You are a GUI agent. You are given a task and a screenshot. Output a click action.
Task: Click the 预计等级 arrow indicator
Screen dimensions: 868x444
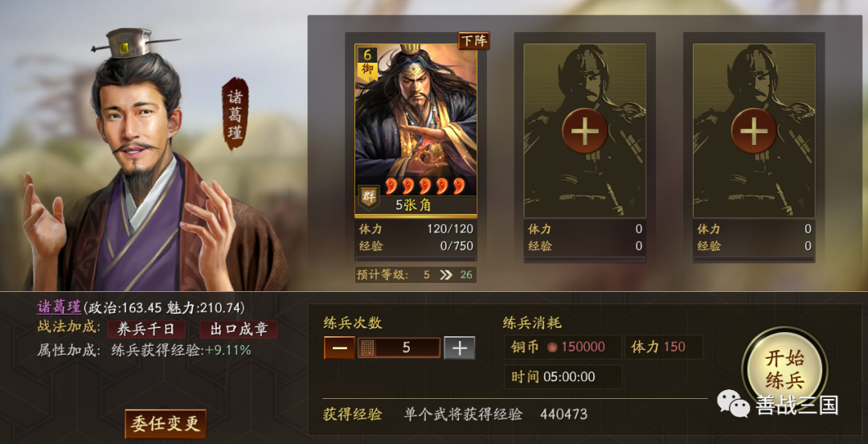tap(445, 275)
